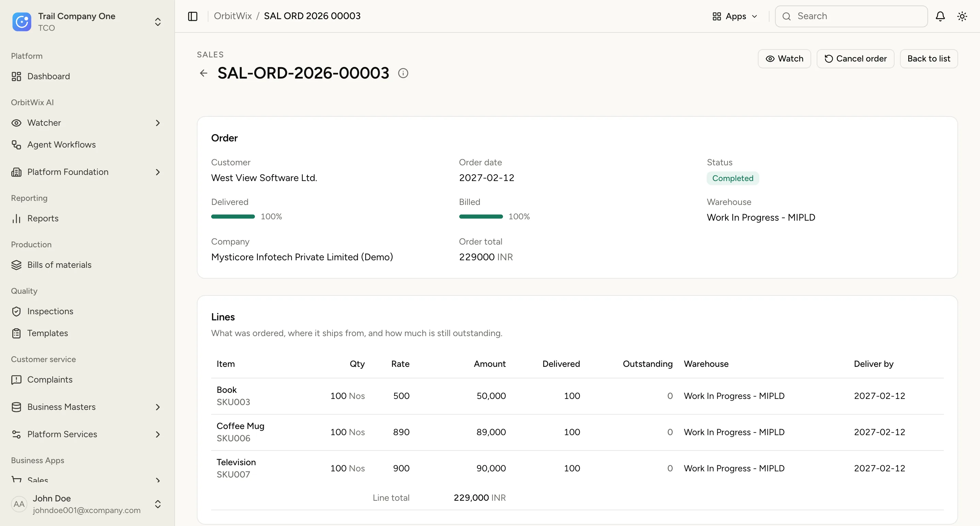Expand the Watcher submenu chevron
The width and height of the screenshot is (980, 526).
(158, 123)
